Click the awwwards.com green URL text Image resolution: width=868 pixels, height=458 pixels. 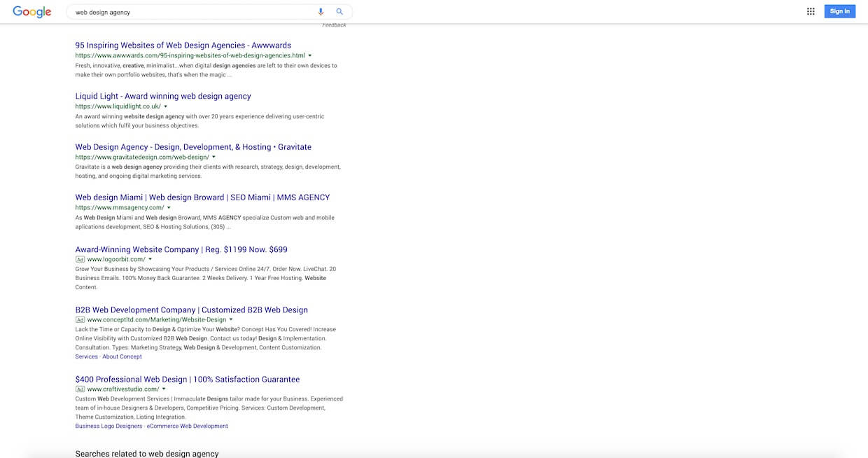coord(190,55)
